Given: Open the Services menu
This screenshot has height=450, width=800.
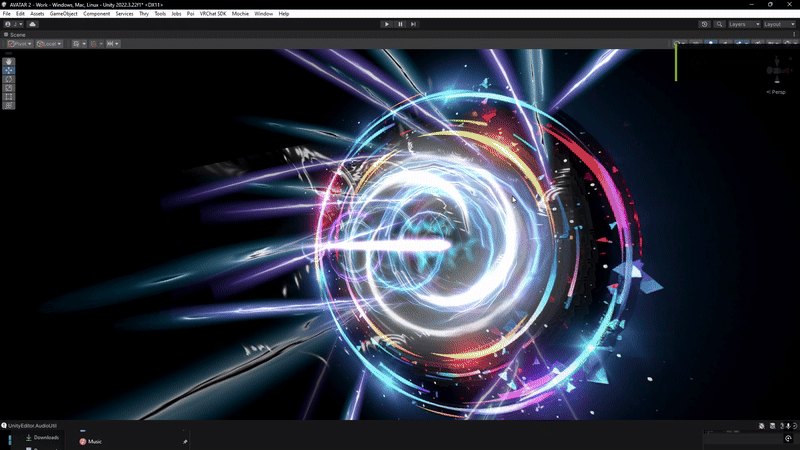Looking at the screenshot, I should tap(124, 14).
